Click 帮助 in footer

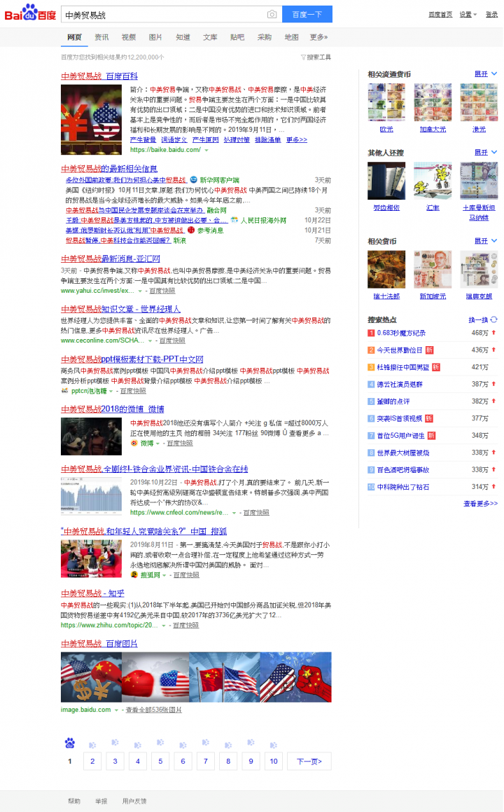click(74, 801)
